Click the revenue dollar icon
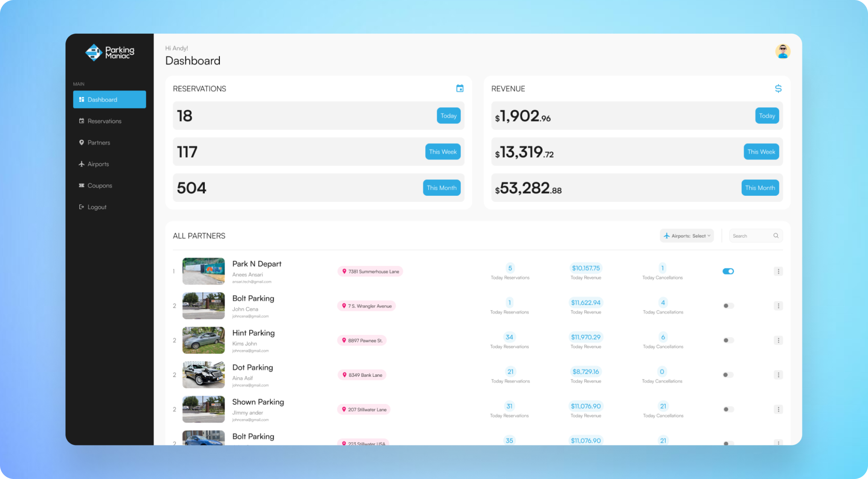This screenshot has width=868, height=479. pos(778,89)
